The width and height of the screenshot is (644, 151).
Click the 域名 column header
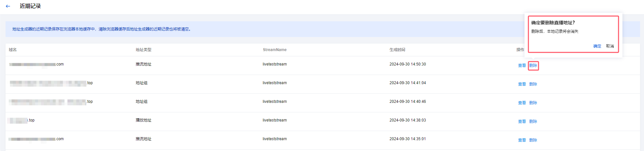coord(13,50)
